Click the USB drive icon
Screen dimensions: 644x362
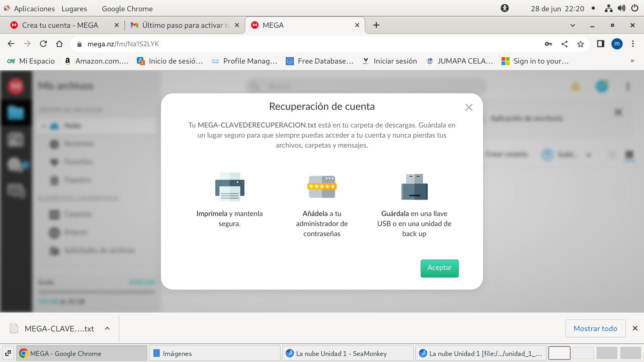[x=414, y=187]
